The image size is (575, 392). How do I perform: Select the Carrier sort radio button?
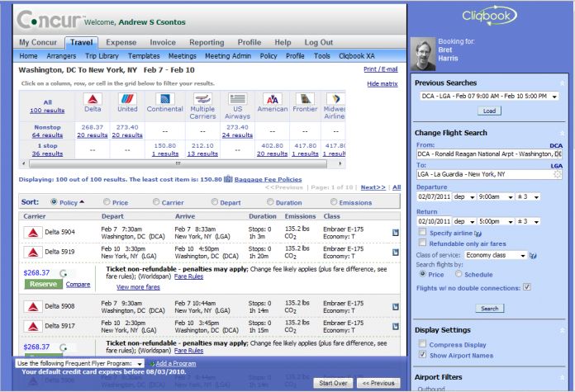click(156, 202)
